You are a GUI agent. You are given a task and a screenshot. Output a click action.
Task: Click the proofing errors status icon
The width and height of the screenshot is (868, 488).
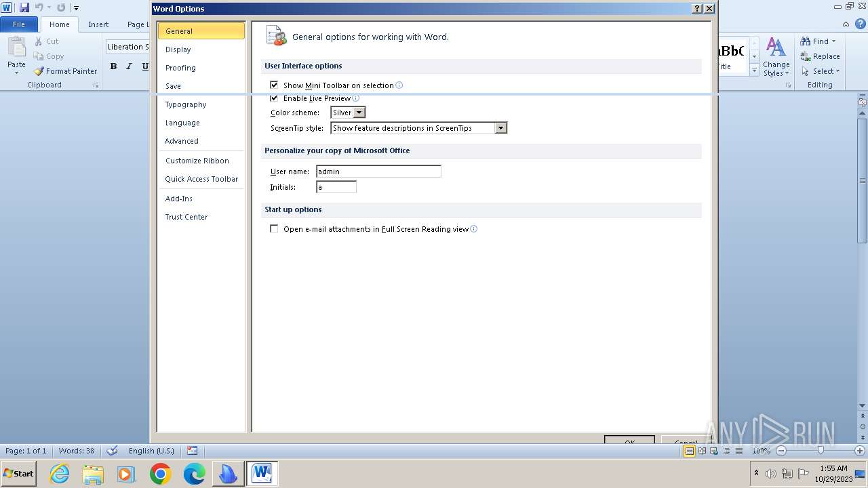click(x=113, y=451)
